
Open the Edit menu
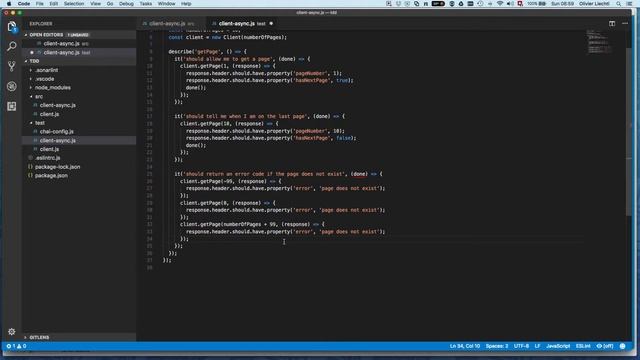tap(53, 4)
